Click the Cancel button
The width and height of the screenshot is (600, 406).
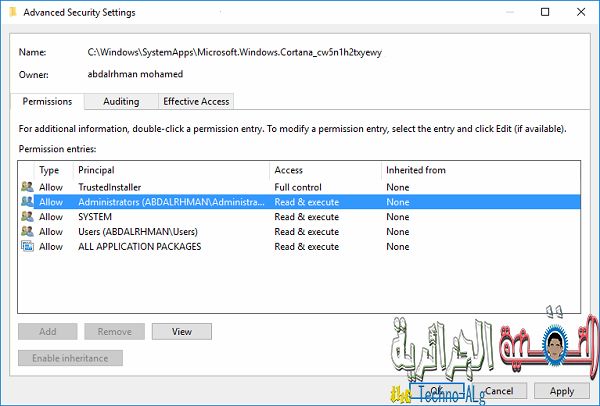pyautogui.click(x=499, y=391)
